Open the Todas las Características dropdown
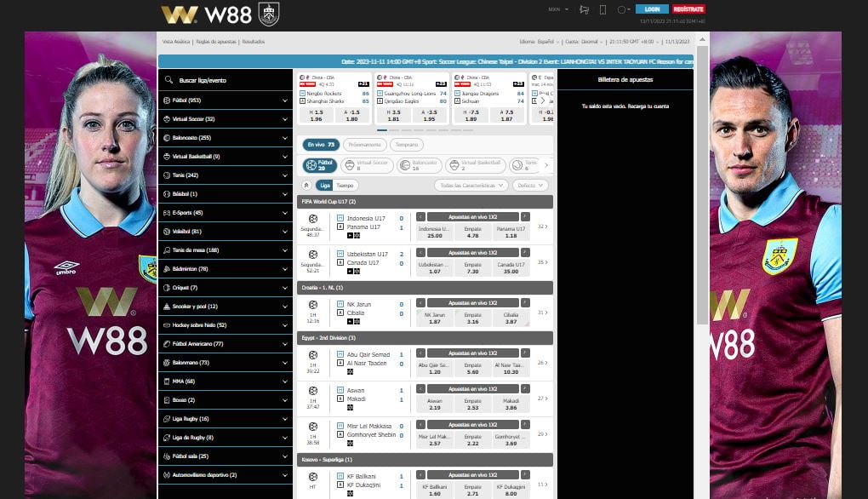Viewport: 868px width, 499px height. [x=471, y=185]
